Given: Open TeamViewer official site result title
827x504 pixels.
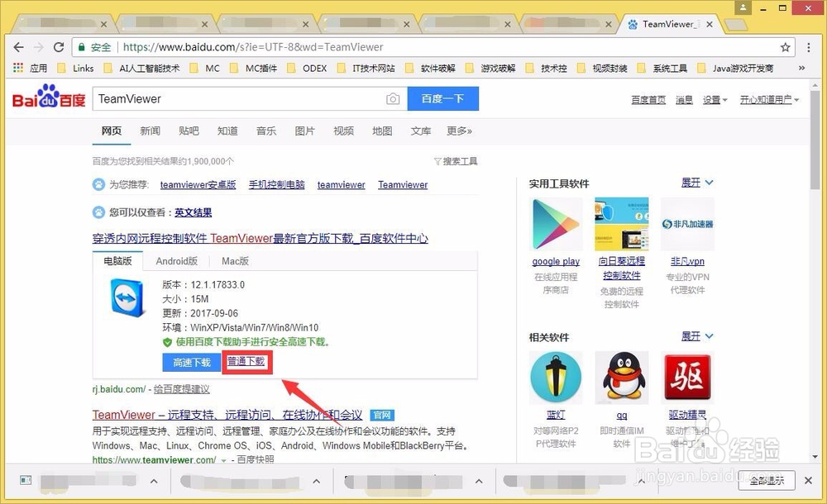Looking at the screenshot, I should coord(227,415).
